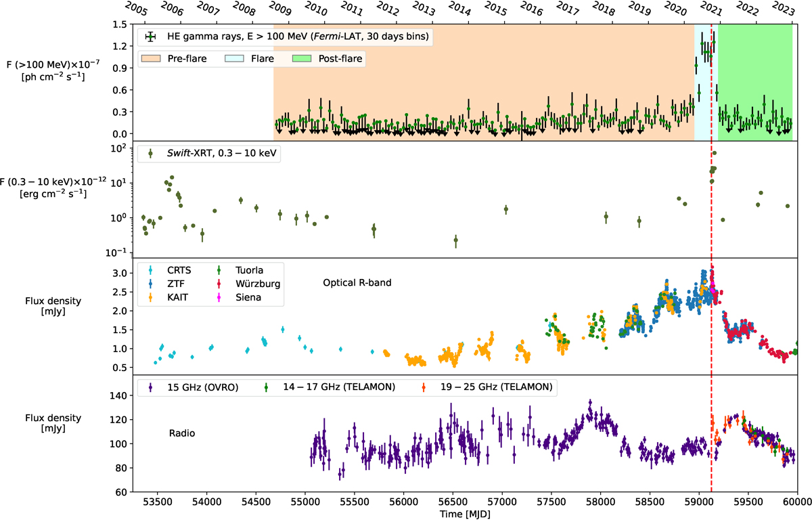The height and width of the screenshot is (520, 812).
Task: Click the 14–17 GHz (TELAMON) legend marker
Action: [266, 387]
